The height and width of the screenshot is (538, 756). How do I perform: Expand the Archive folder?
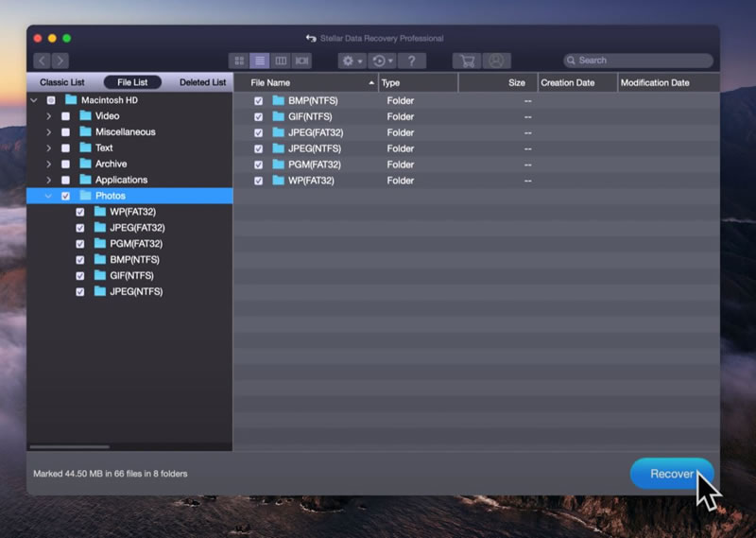(x=49, y=165)
